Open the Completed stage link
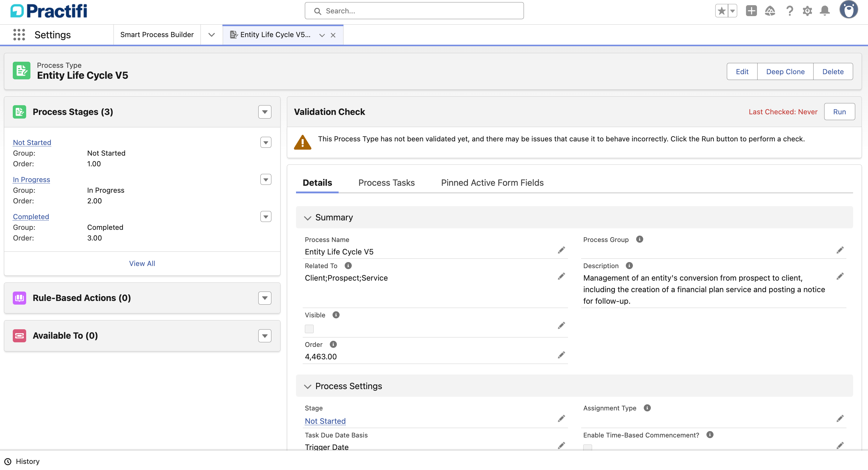The height and width of the screenshot is (470, 868). coord(31,216)
